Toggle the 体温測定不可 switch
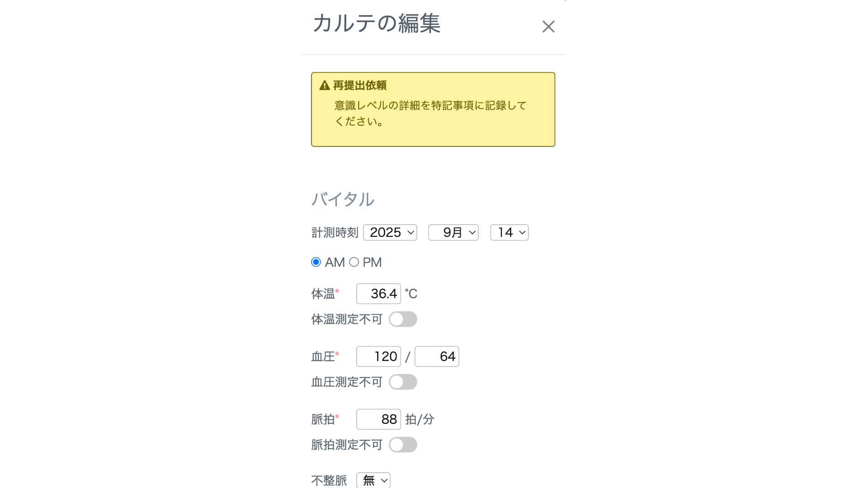This screenshot has width=868, height=488. (x=403, y=319)
